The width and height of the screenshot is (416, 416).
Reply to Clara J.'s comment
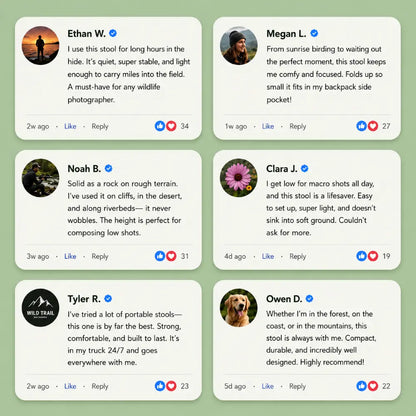[x=298, y=257]
